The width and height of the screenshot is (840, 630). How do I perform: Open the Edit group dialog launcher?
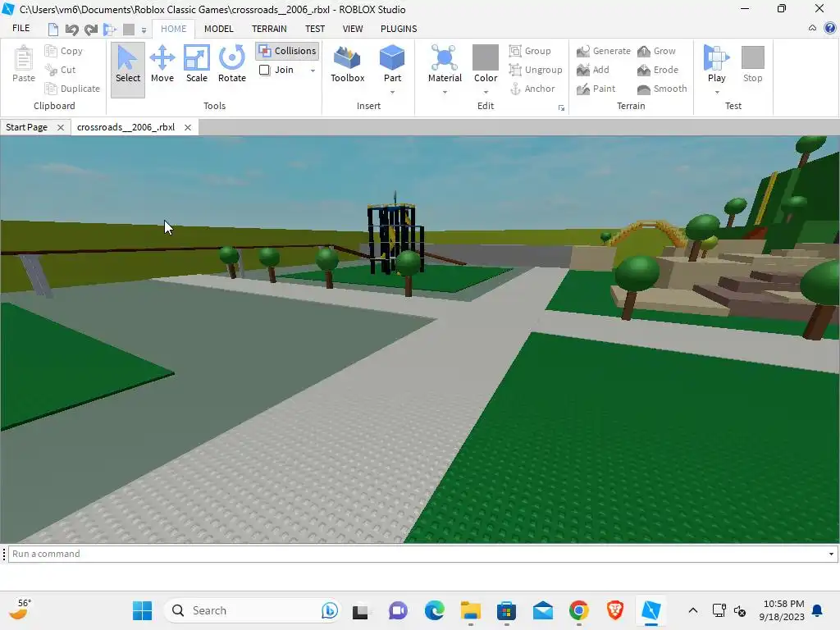point(561,108)
